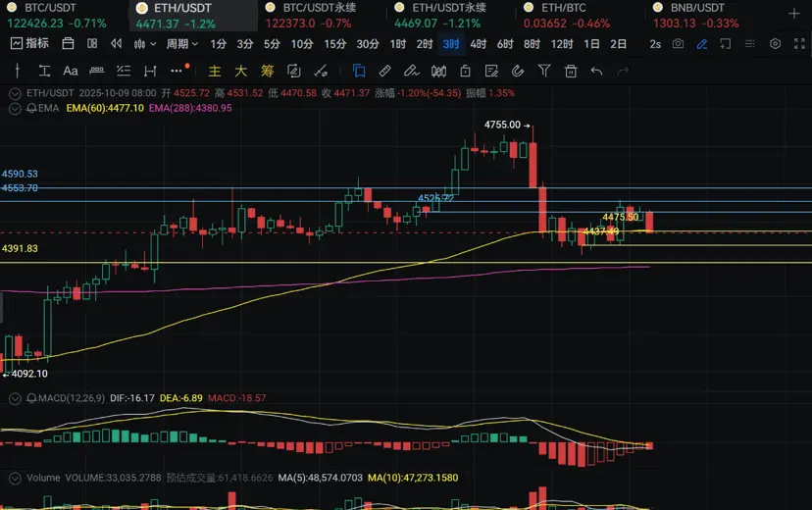Click the 4755.00 high price marker

(506, 125)
